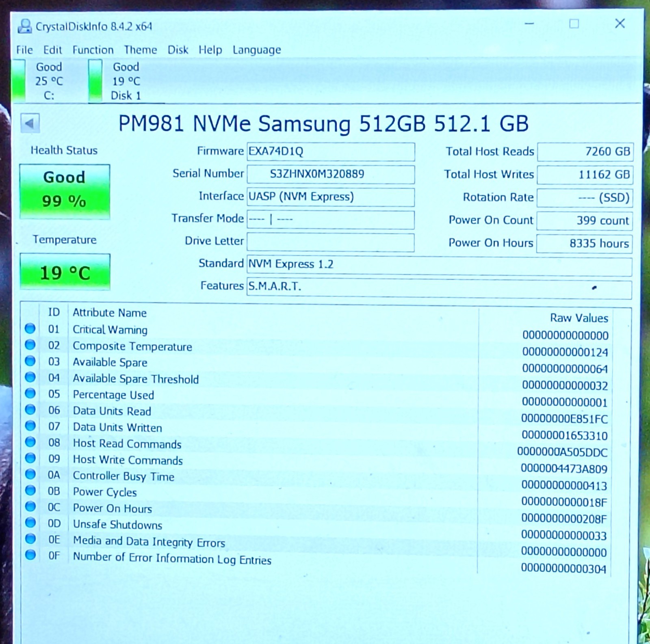Click the Transfer Mode field
Viewport: 650px width, 644px height.
tap(331, 220)
